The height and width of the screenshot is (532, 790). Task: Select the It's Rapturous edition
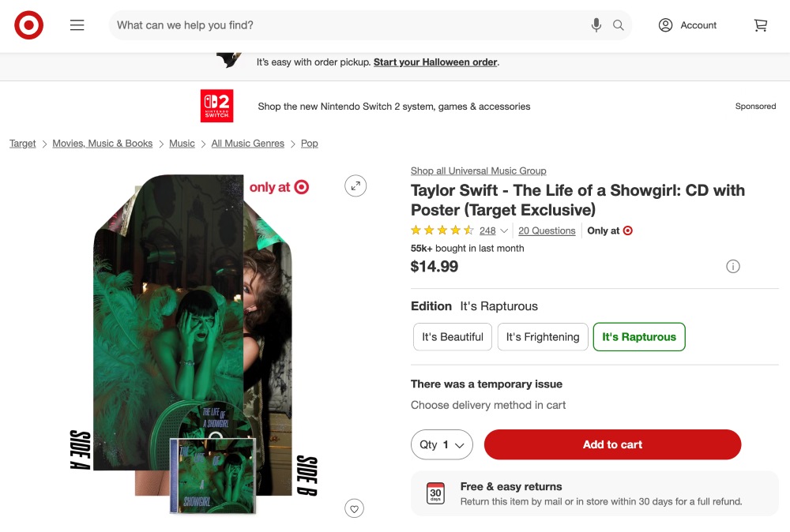point(639,337)
